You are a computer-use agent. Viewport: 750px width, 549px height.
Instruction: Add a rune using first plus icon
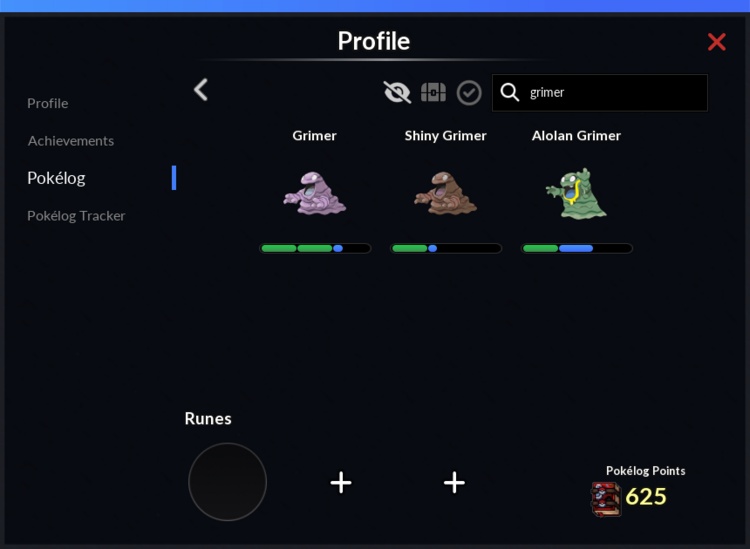(341, 482)
